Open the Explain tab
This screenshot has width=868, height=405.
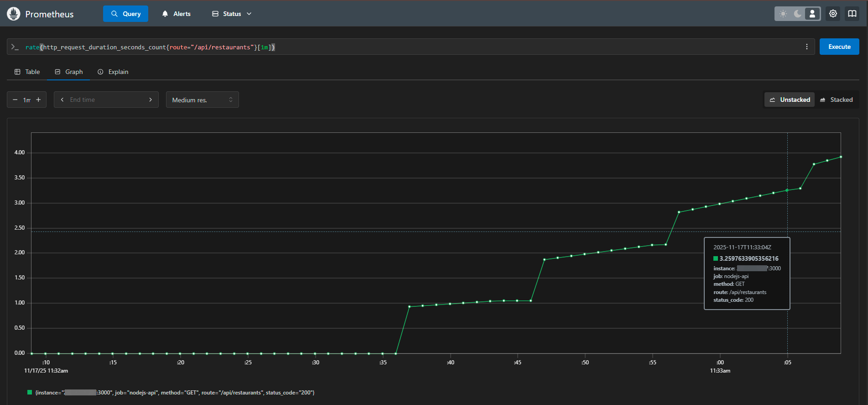[113, 72]
